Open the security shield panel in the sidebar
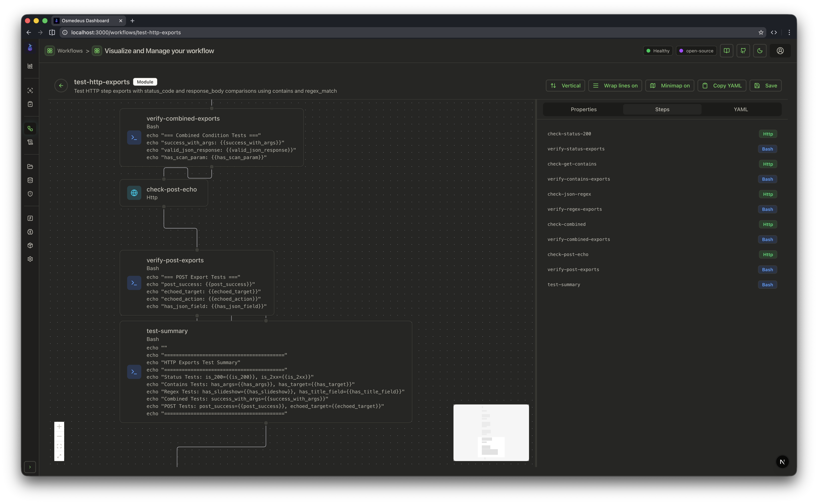The height and width of the screenshot is (504, 818). pos(30,193)
